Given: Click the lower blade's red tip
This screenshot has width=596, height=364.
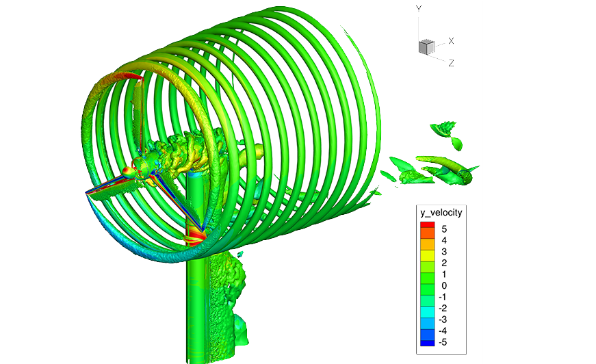Looking at the screenshot, I should pos(194,237).
